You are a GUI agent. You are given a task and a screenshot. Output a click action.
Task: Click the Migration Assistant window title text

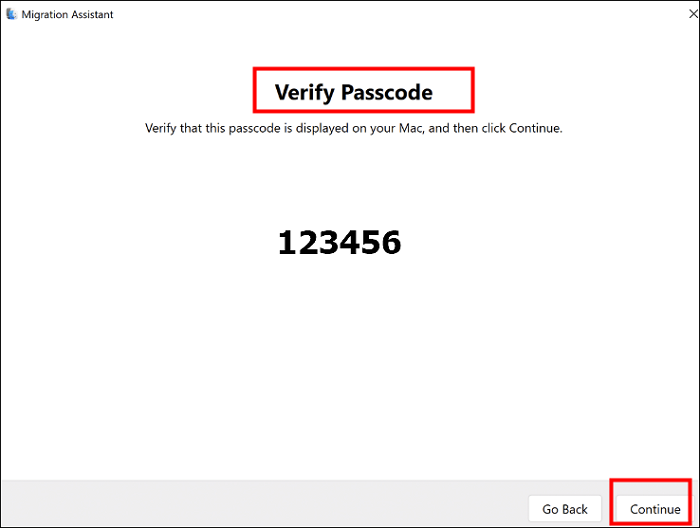[x=68, y=14]
